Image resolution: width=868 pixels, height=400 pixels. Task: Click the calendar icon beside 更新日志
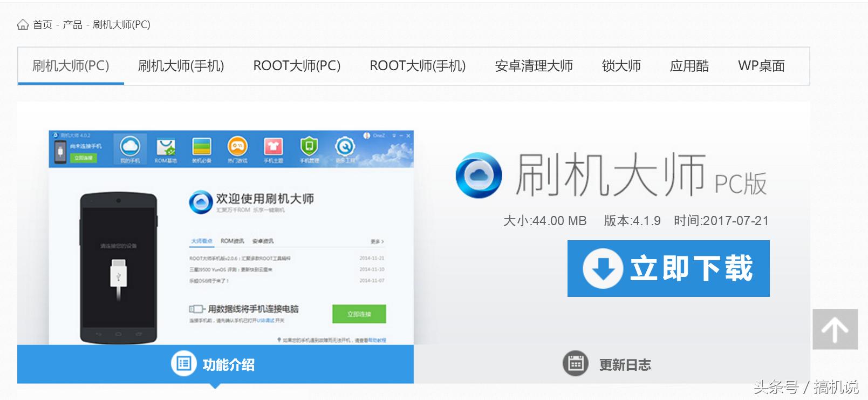coord(576,363)
